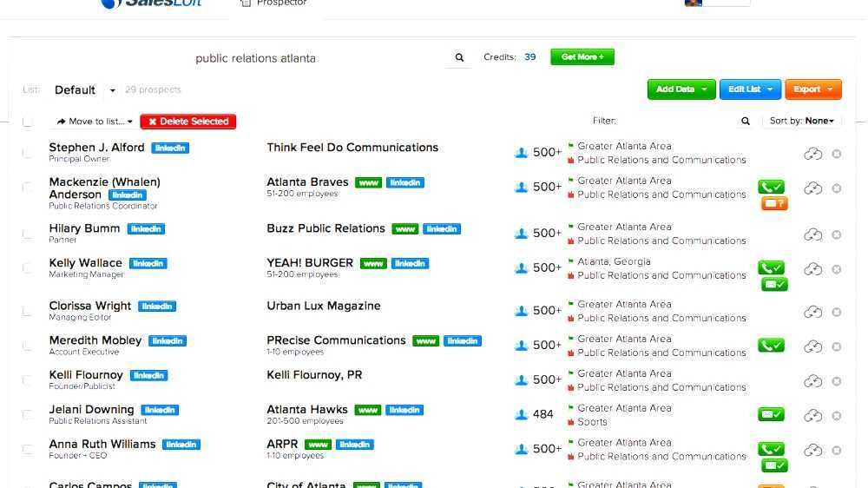
Task: Toggle the select-all checkbox
Action: pyautogui.click(x=27, y=122)
